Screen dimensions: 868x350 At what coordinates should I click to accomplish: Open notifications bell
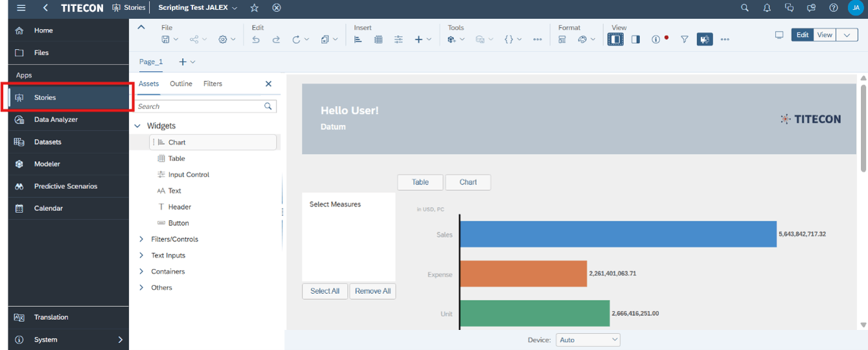(767, 8)
